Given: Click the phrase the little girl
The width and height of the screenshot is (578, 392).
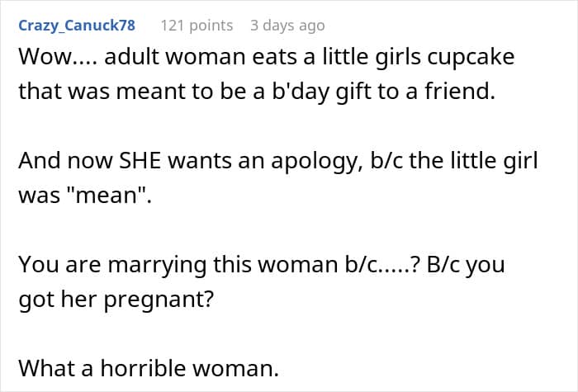Looking at the screenshot, I should [473, 162].
